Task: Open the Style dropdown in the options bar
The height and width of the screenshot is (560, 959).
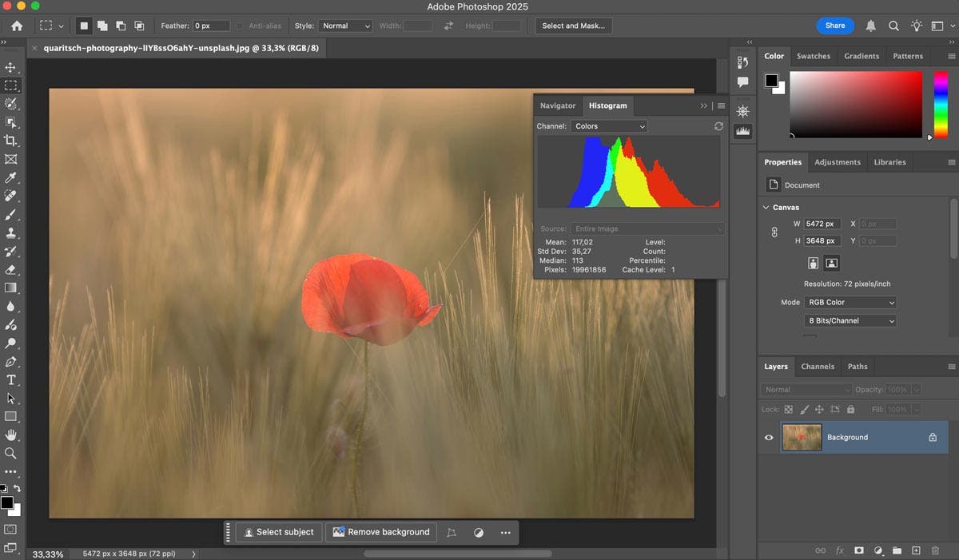Action: point(345,25)
